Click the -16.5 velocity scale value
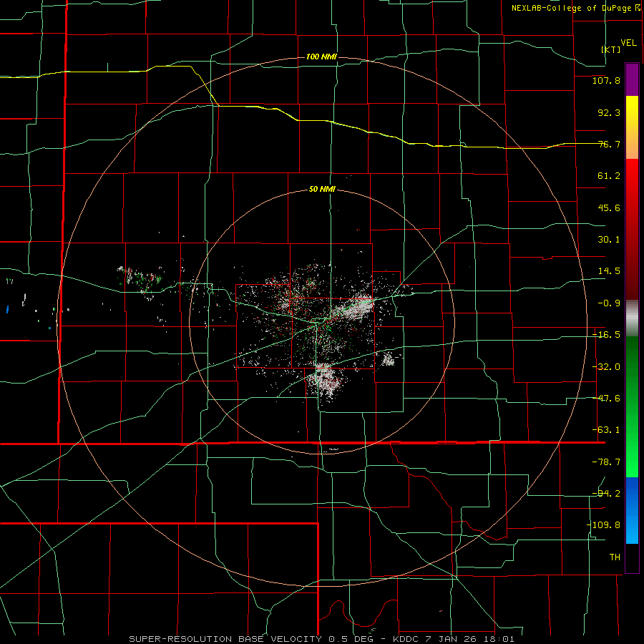Viewport: 644px width, 644px height. coord(606,335)
